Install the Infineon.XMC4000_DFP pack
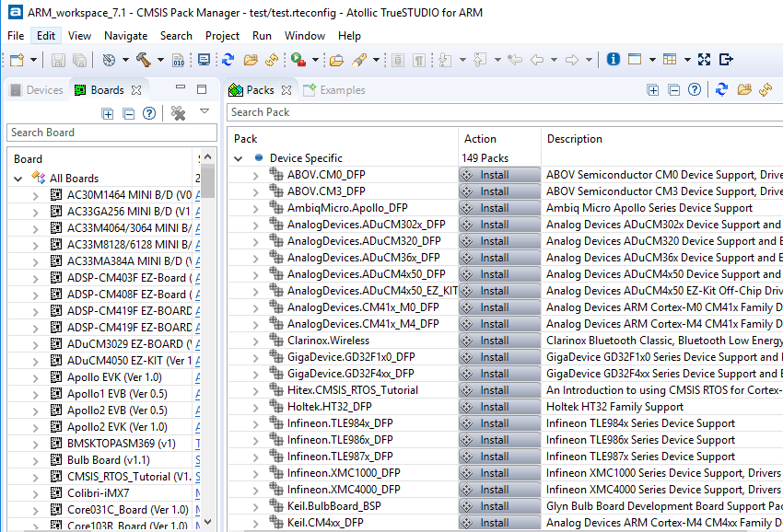The width and height of the screenshot is (783, 532). tap(499, 489)
